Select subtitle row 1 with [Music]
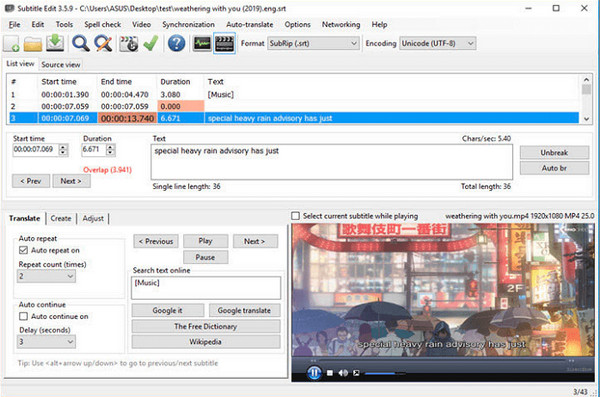Screen dimensions: 600x397 click(x=293, y=95)
